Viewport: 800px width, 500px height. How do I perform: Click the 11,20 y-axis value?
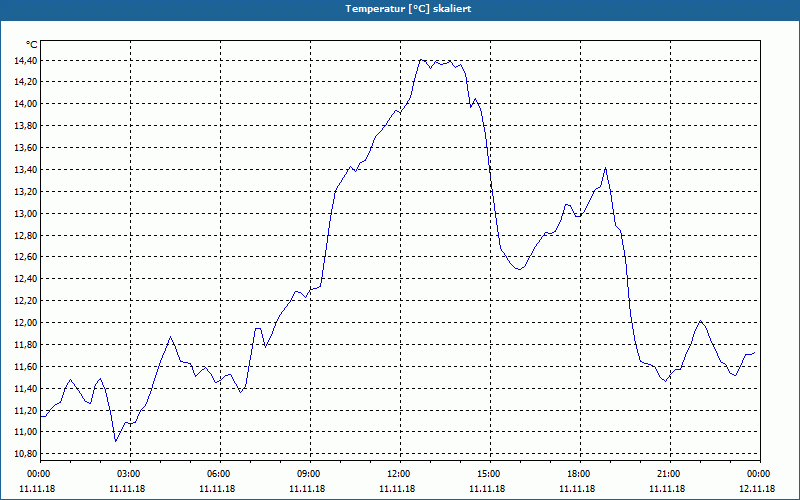click(x=26, y=410)
